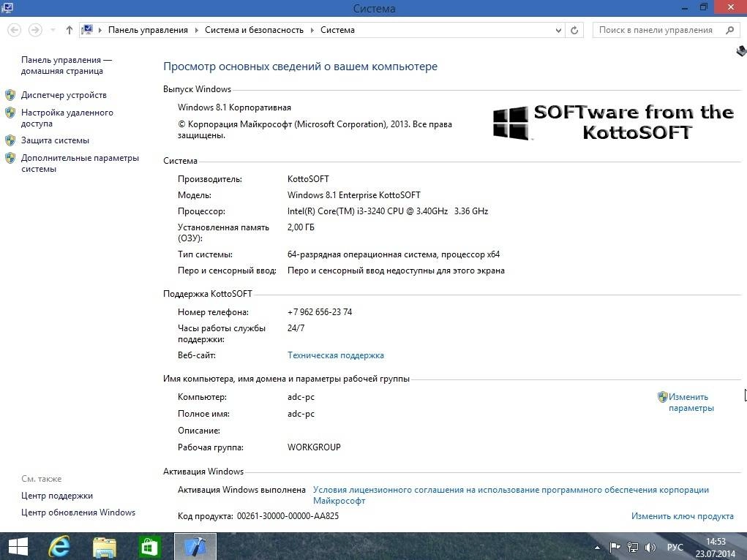Select the phone number +7 962 656-23 74
The image size is (747, 560).
(x=320, y=312)
